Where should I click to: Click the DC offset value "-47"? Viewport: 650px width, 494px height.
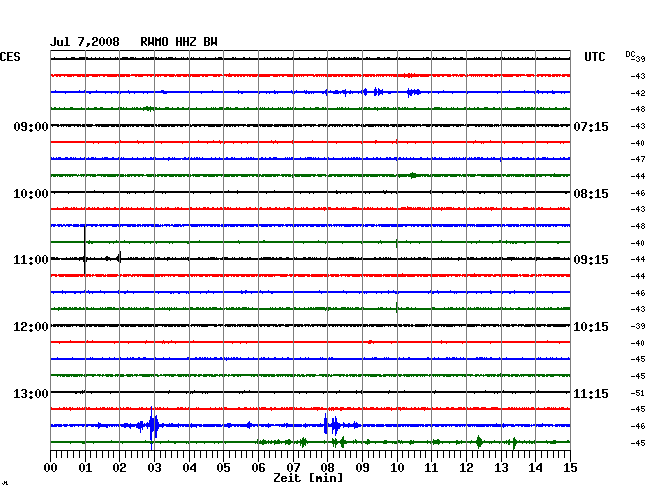point(638,159)
